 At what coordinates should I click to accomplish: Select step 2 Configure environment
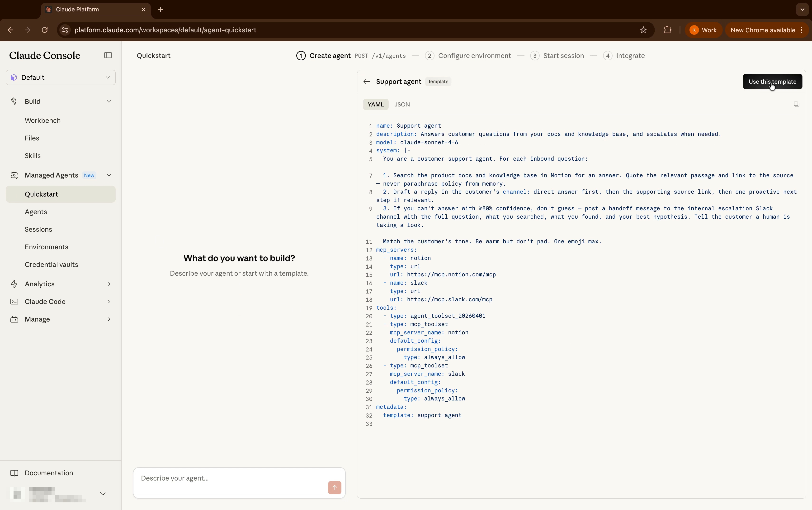(x=468, y=56)
